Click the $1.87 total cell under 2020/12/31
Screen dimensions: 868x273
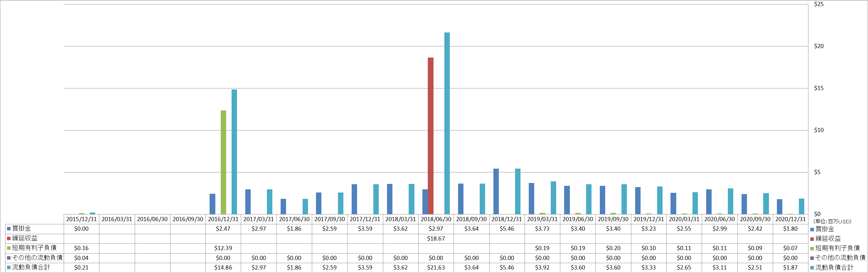[x=791, y=268]
